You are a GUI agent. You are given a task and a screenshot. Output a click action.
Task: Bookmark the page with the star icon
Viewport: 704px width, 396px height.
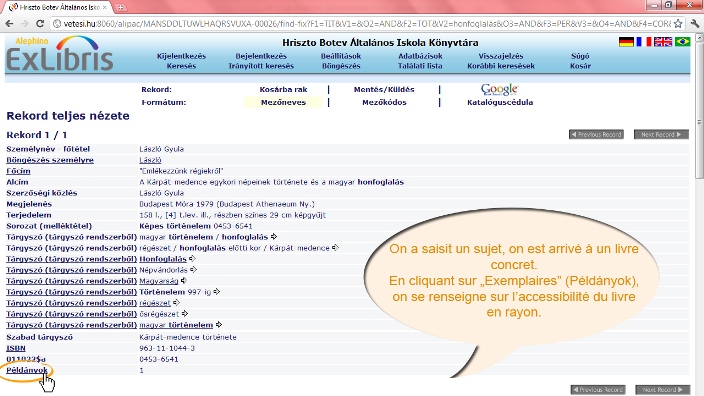point(678,23)
